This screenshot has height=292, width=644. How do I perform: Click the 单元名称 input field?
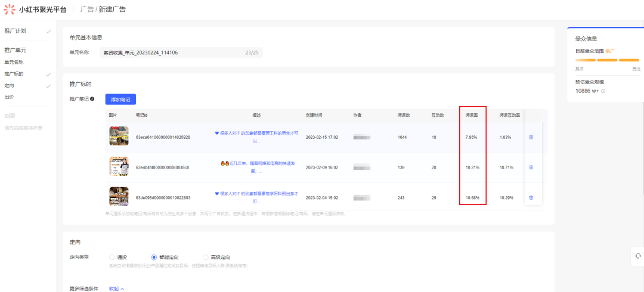click(x=181, y=52)
